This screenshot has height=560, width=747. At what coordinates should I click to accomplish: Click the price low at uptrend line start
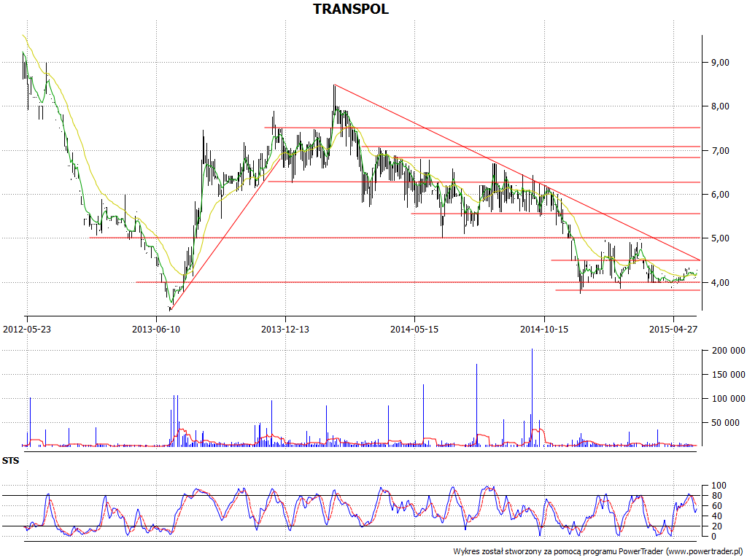[170, 308]
